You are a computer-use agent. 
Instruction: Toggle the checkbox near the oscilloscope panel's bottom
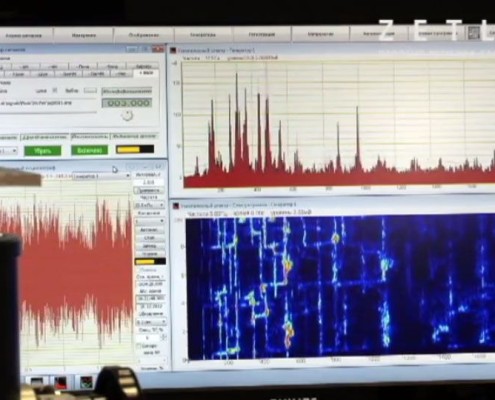click(139, 346)
